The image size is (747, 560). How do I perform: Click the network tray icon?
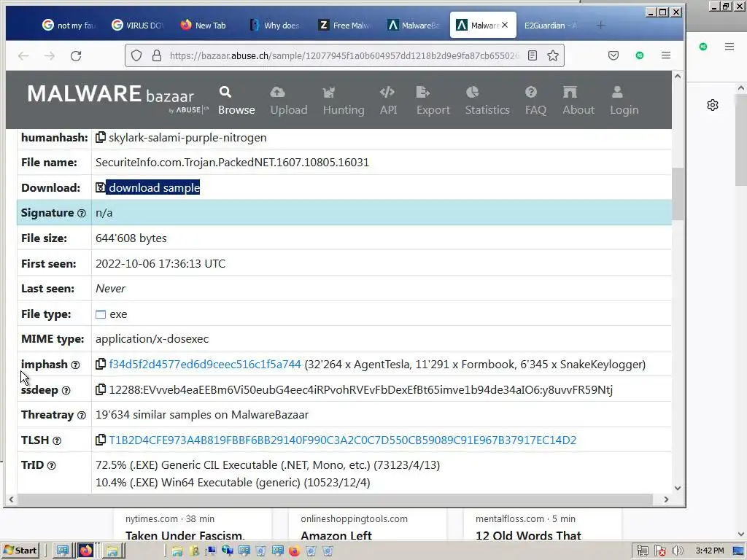pyautogui.click(x=642, y=551)
